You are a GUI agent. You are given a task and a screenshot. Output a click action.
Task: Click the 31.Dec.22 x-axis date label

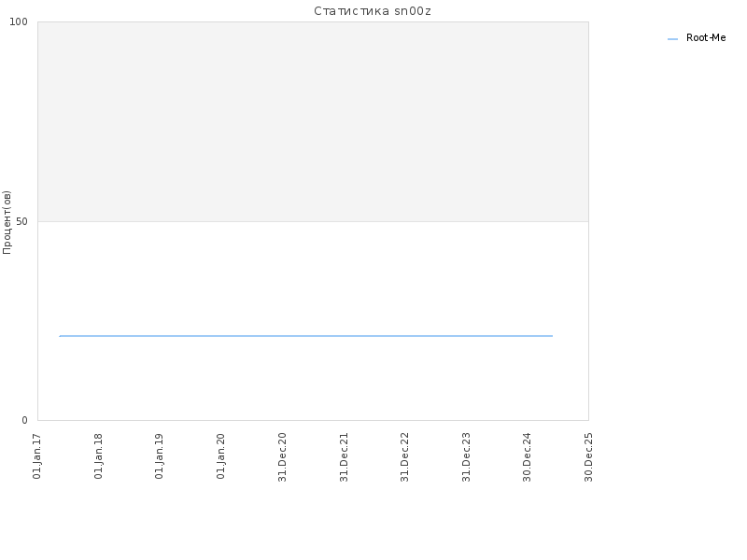coord(404,456)
